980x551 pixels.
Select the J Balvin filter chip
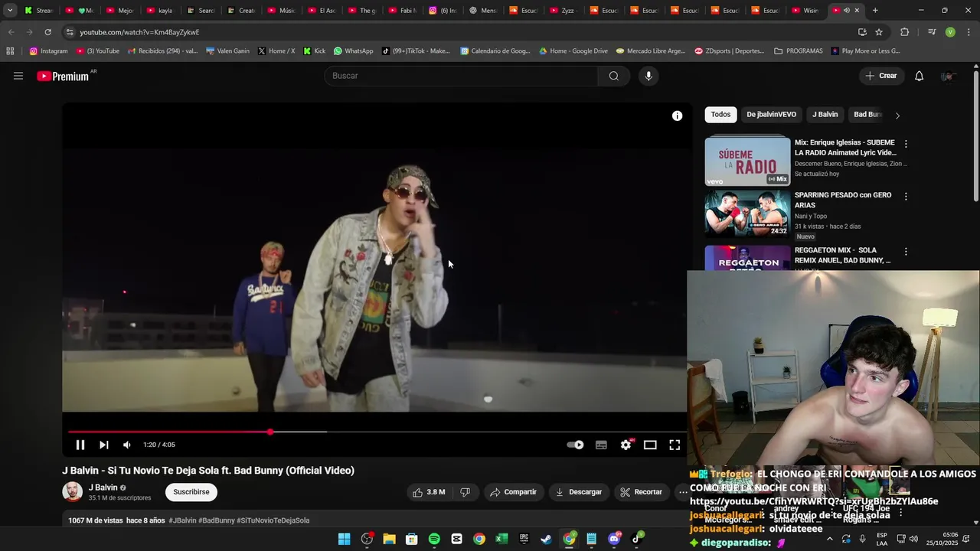825,115
